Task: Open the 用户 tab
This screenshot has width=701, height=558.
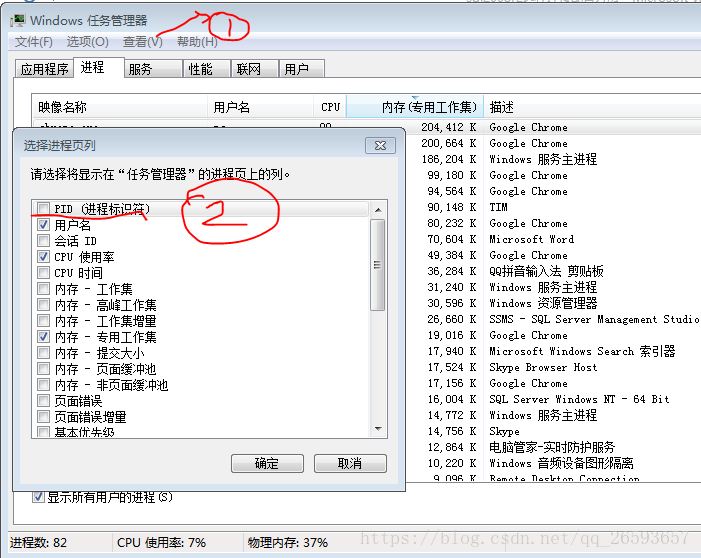Action: pyautogui.click(x=302, y=69)
